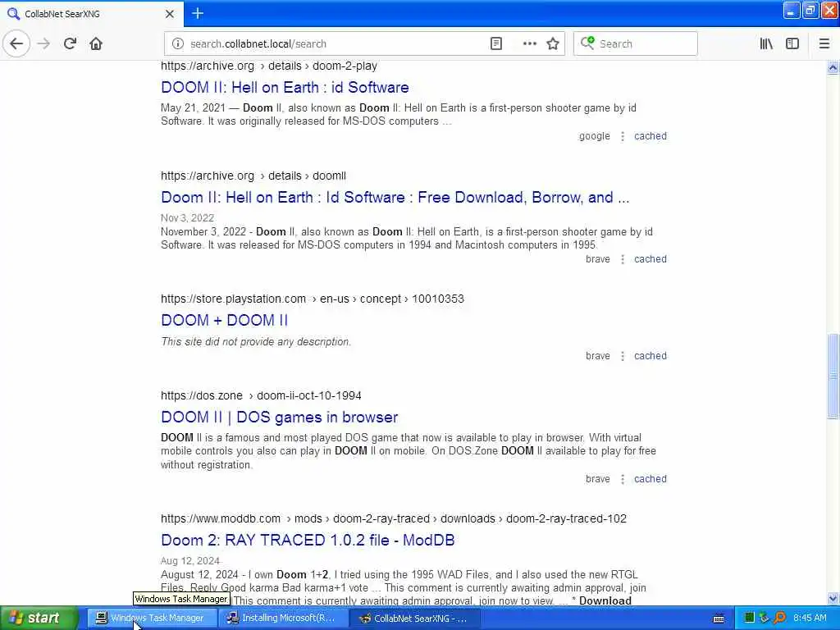Image resolution: width=840 pixels, height=630 pixels.
Task: Select the CollabNet SearXNG browser tab
Action: (91, 14)
